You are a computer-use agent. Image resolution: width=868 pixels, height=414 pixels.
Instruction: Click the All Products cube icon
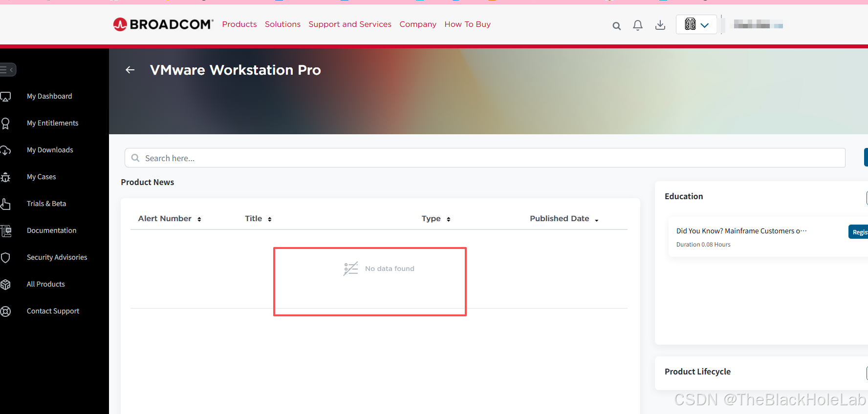(x=5, y=285)
